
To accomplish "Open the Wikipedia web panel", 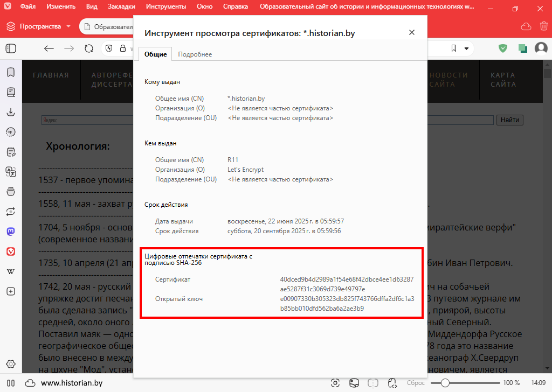I will click(x=11, y=271).
